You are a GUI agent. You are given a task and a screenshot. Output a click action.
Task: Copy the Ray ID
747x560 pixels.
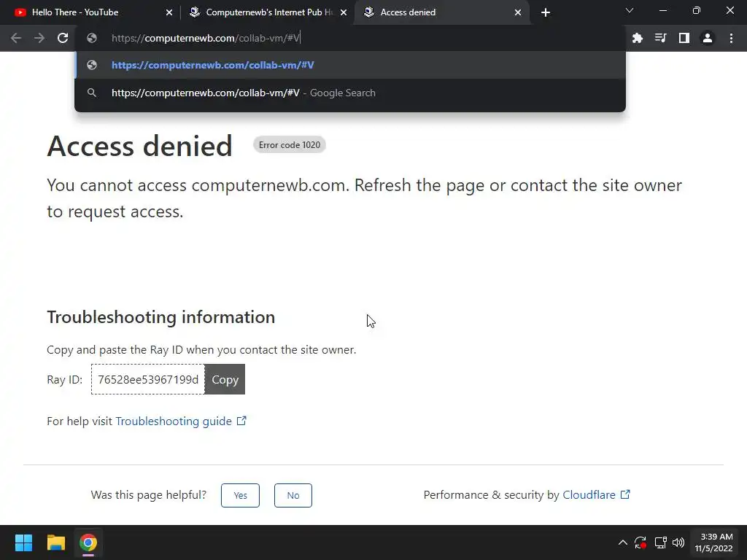tap(225, 379)
